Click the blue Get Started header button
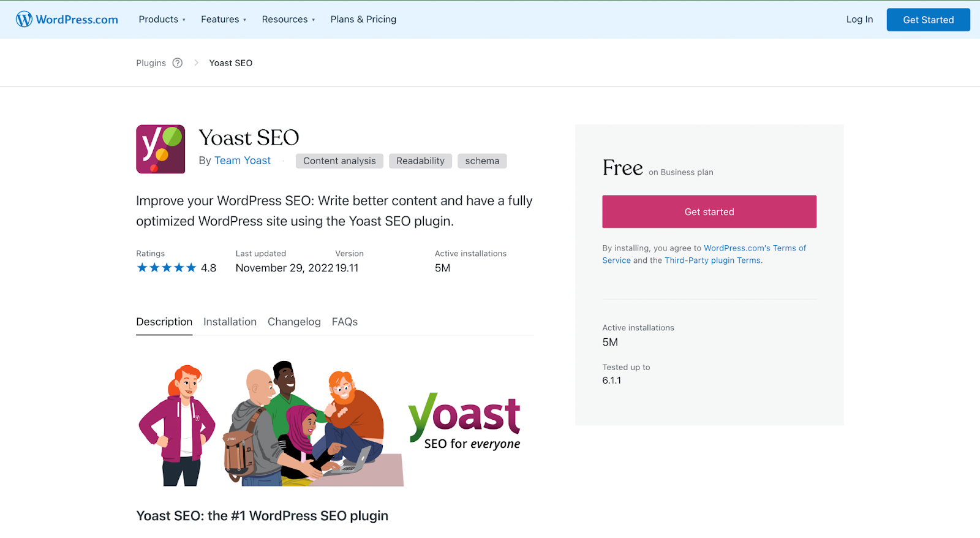Viewport: 980px width, 538px height. (x=928, y=20)
